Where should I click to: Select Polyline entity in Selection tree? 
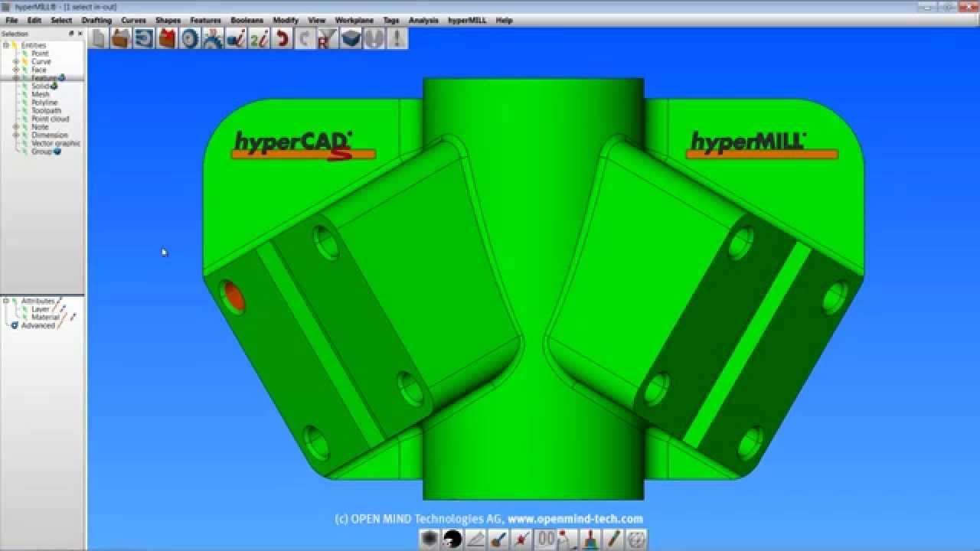point(44,103)
